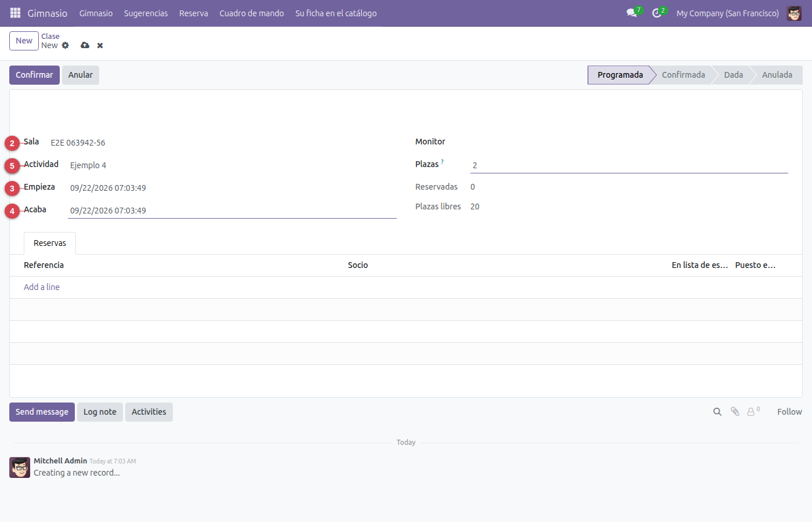Create a new record with the New button

(x=24, y=41)
